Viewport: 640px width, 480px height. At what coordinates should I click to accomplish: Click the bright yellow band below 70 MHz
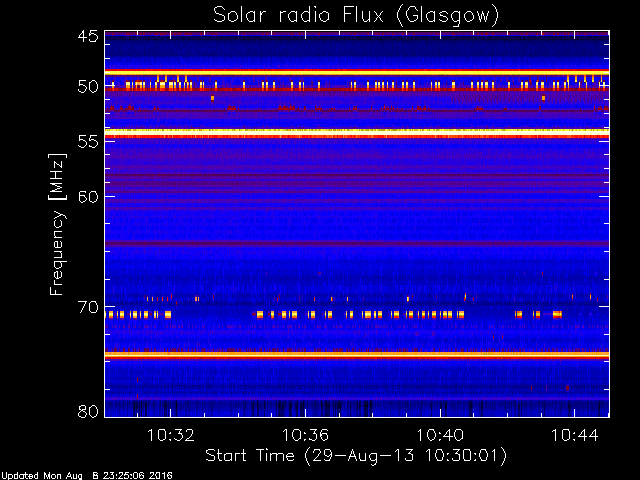click(357, 355)
